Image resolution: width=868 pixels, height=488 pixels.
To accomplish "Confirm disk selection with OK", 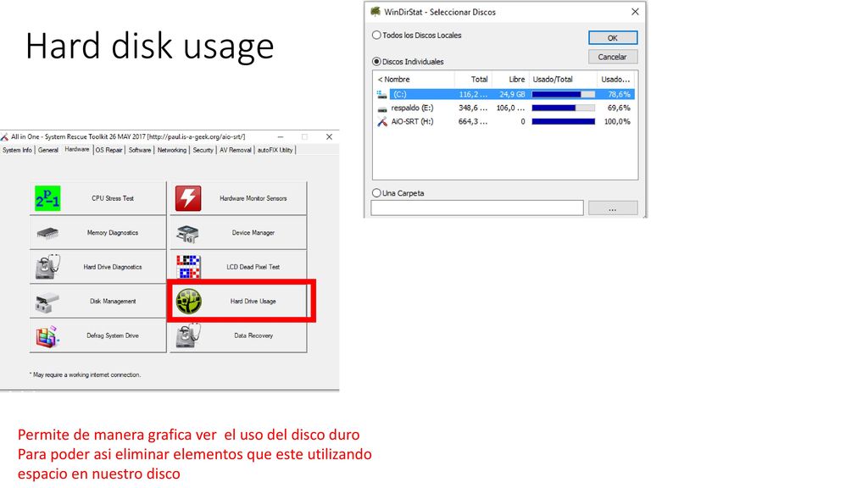I will tap(613, 37).
